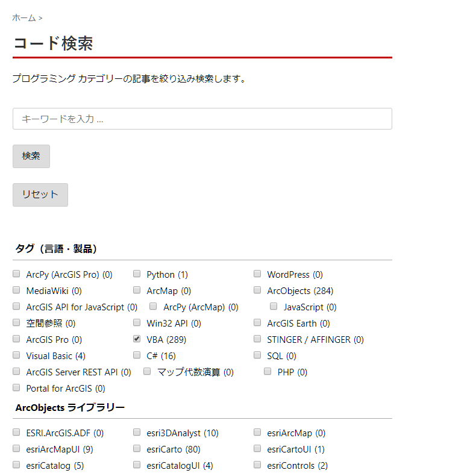Image resolution: width=476 pixels, height=476 pixels.
Task: Check the Win32 API (0) checkbox
Action: pyautogui.click(x=137, y=322)
